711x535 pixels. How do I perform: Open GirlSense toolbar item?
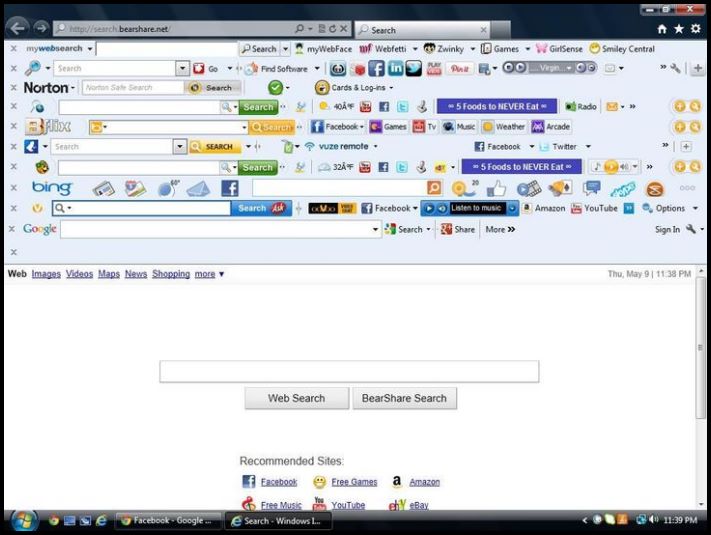560,49
